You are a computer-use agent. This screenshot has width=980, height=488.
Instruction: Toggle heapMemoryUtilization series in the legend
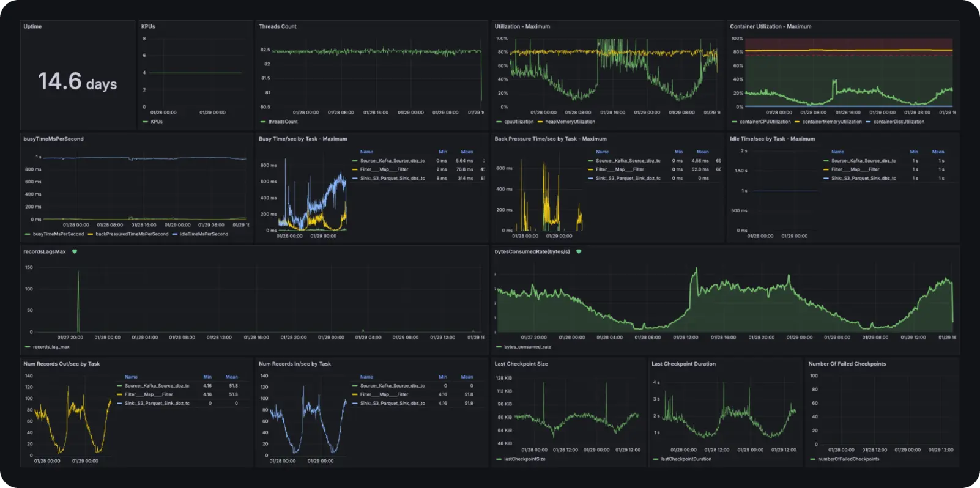570,122
